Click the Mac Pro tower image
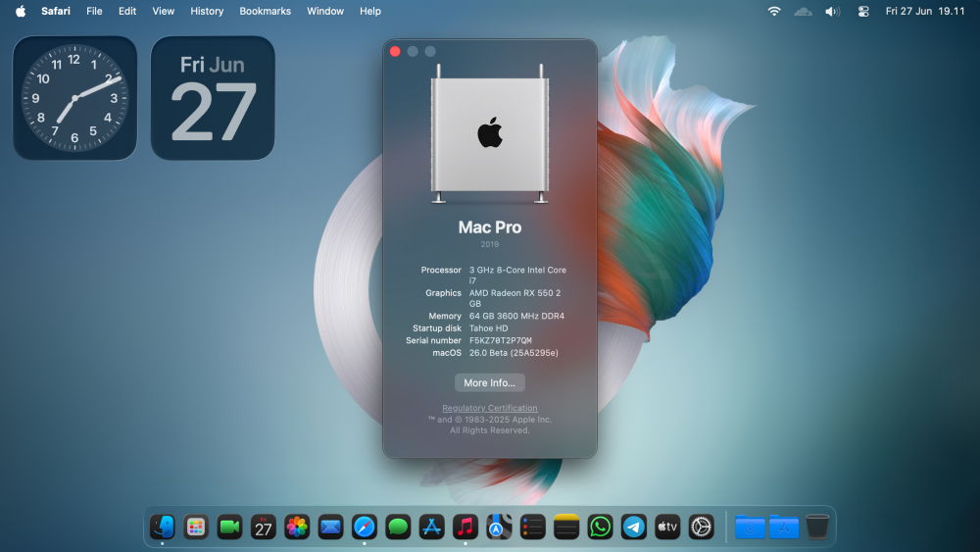This screenshot has width=980, height=552. click(489, 133)
